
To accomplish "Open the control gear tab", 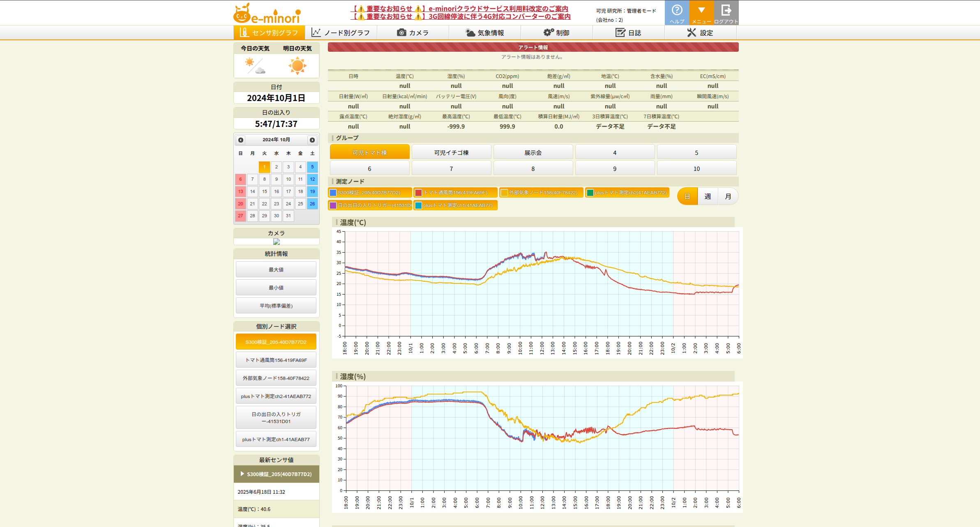I will click(556, 33).
